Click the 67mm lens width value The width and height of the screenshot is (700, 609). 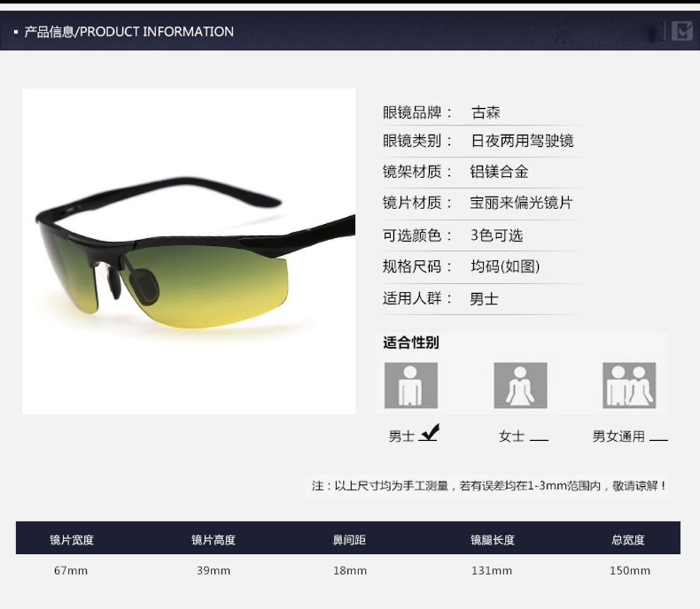[x=71, y=571]
